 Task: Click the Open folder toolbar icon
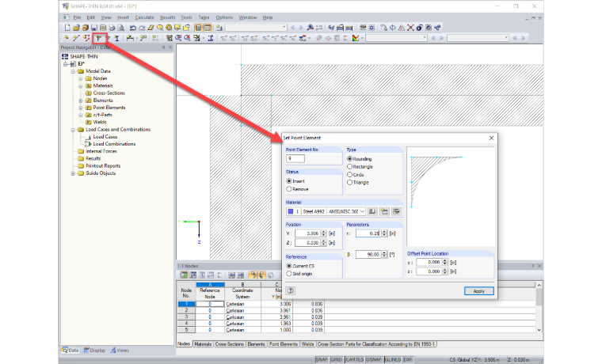tap(76, 28)
